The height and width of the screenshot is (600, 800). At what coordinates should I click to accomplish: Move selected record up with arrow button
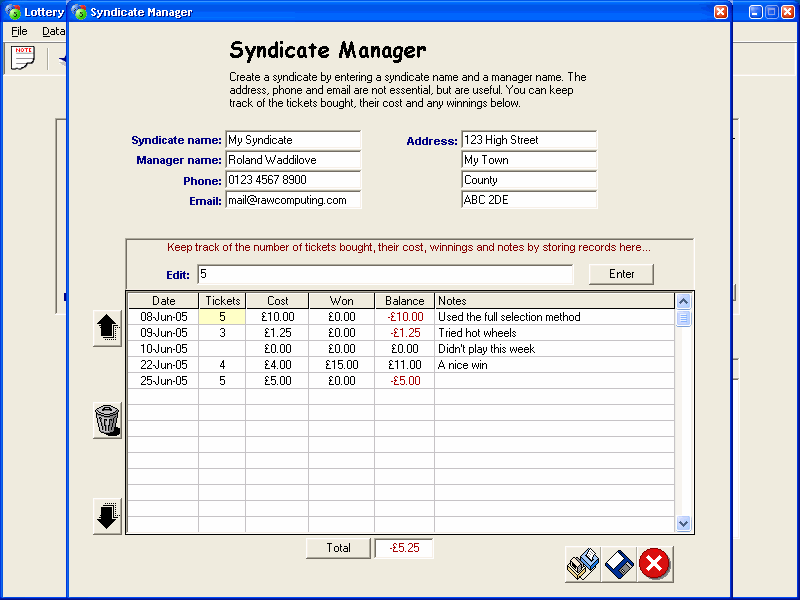[107, 329]
